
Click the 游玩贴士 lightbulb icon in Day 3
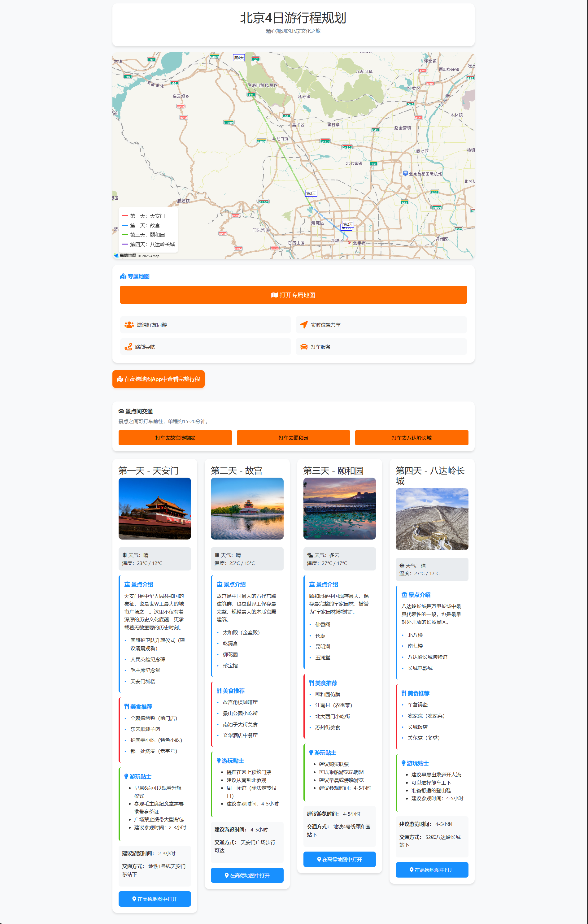click(x=311, y=753)
